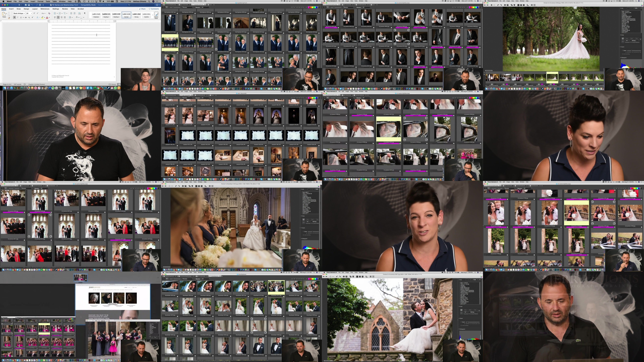Screen dimensions: 644x362
Task: Open the All filter dropdown in KaylaSterlingProofs window
Action: pos(206,7)
